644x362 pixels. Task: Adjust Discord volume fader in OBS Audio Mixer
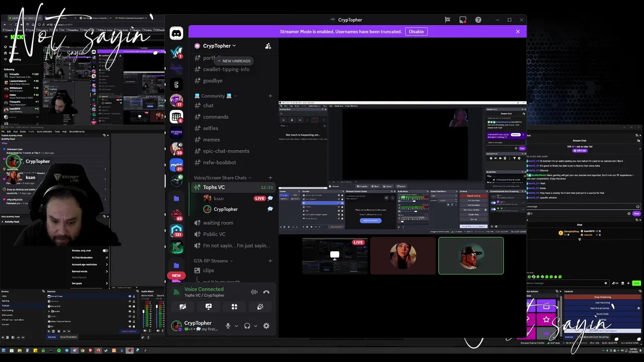click(156, 306)
